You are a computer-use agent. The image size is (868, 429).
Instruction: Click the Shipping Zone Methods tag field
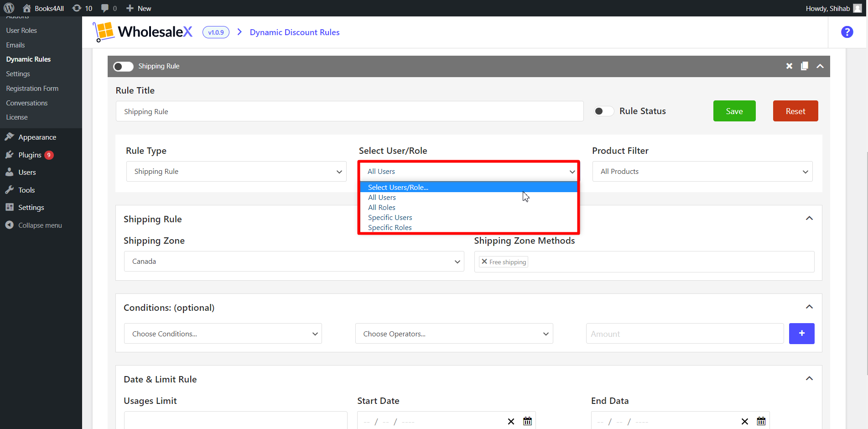pos(644,262)
